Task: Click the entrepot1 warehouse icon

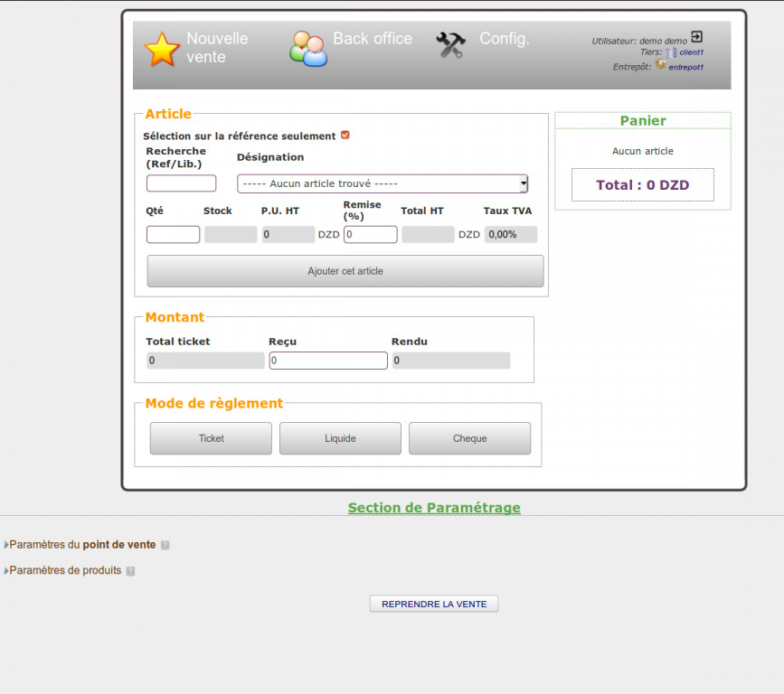Action: click(x=660, y=64)
